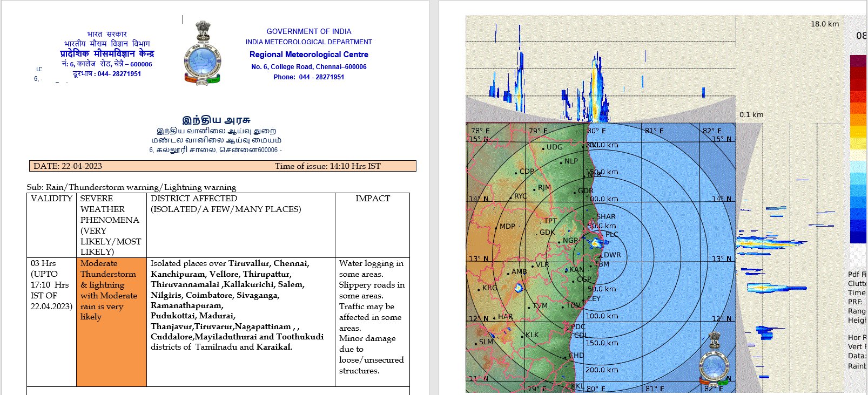Click the 'PDC' station label on radar map
This screenshot has width=868, height=395.
[x=578, y=326]
